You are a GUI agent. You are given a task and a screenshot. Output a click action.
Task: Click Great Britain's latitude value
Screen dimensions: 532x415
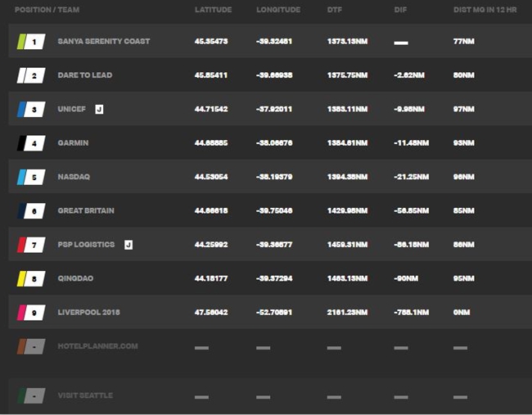[211, 211]
